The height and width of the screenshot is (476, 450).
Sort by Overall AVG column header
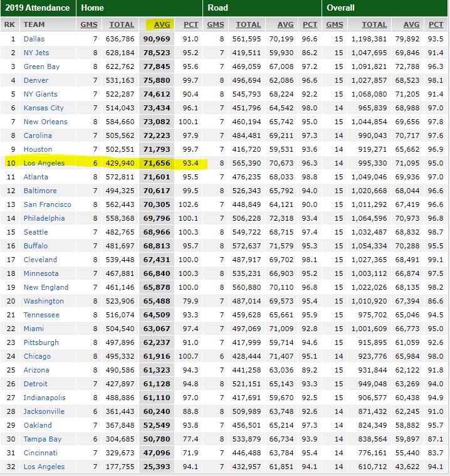[x=411, y=24]
